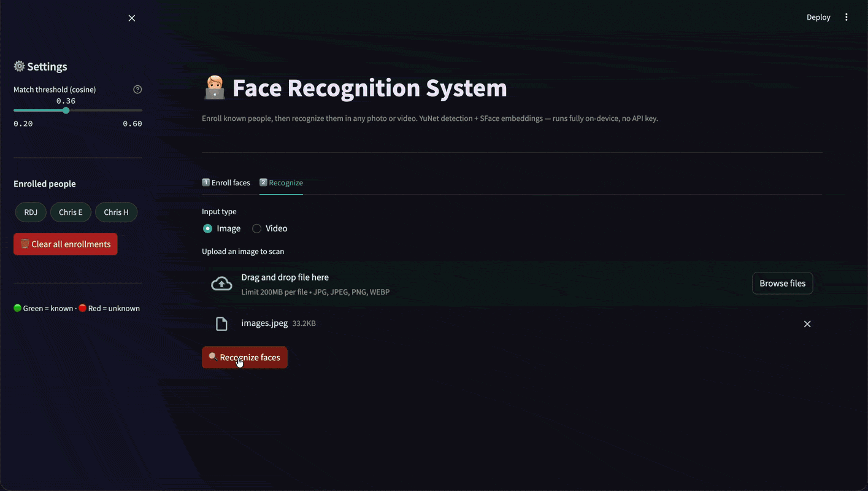The width and height of the screenshot is (868, 491).
Task: Select the Chris E enrolled chip
Action: pos(71,212)
